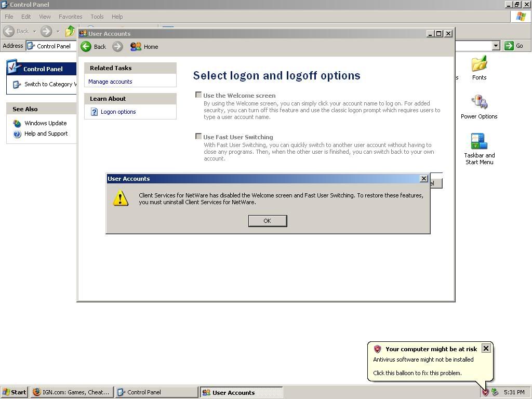The height and width of the screenshot is (399, 532).
Task: Open the Help menu in Control Panel
Action: [x=117, y=17]
